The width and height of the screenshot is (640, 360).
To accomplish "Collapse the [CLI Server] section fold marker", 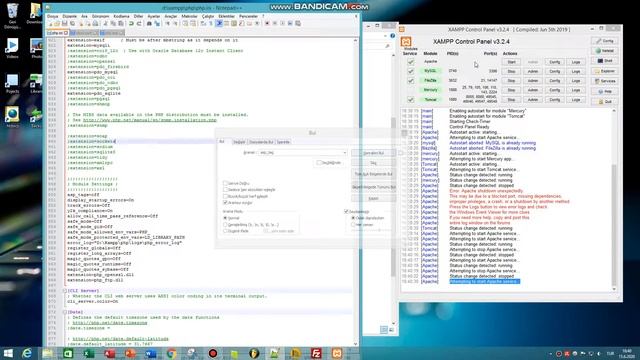I will (x=64, y=291).
